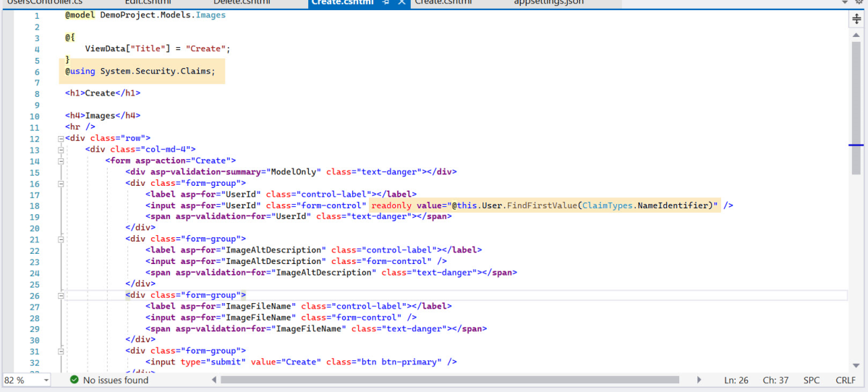868x392 pixels.
Task: Click line number 6 in the gutter
Action: coord(36,72)
